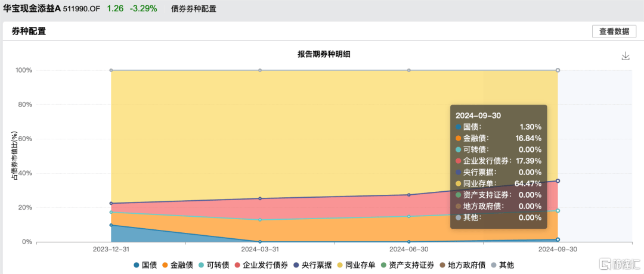644x274 pixels.
Task: Click the 券种配置 section header
Action: click(x=29, y=32)
